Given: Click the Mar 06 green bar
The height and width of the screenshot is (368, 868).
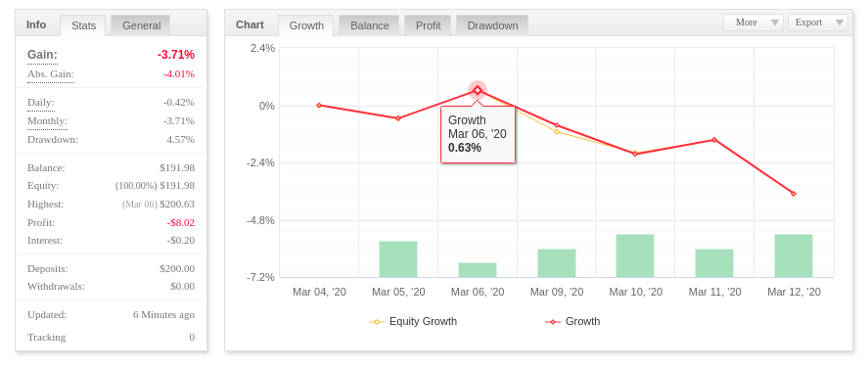Looking at the screenshot, I should click(x=478, y=270).
